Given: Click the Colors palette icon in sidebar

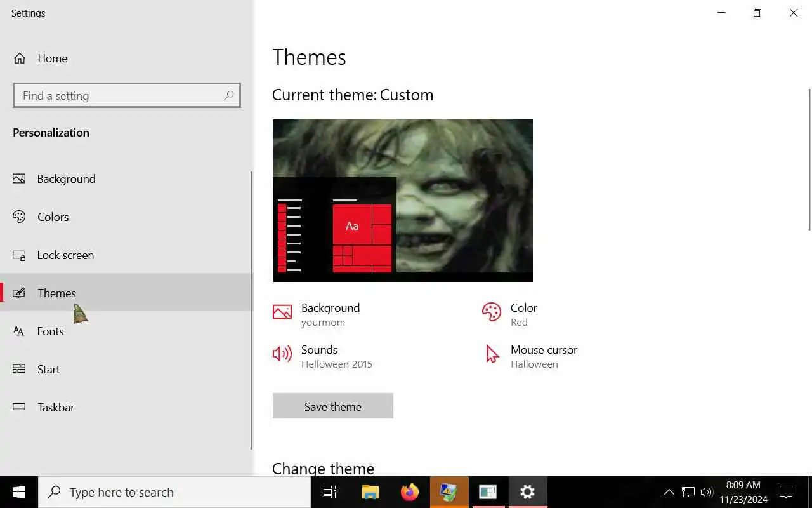Looking at the screenshot, I should (19, 217).
